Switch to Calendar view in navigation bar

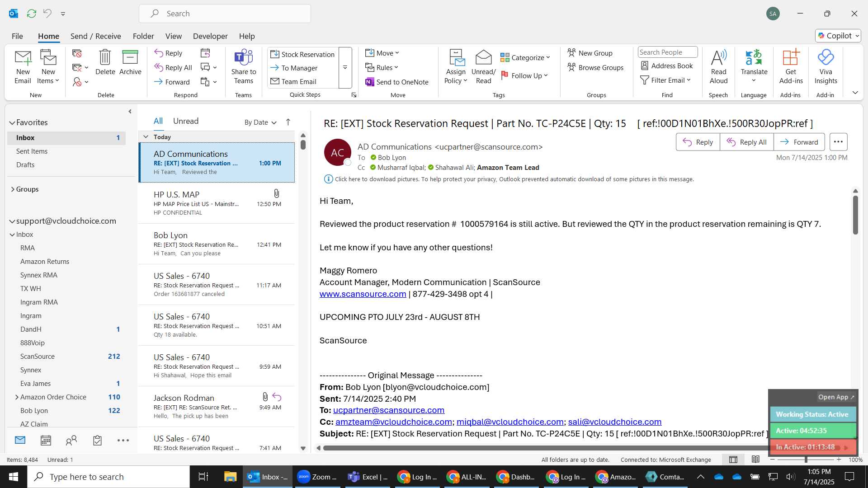[x=46, y=440]
